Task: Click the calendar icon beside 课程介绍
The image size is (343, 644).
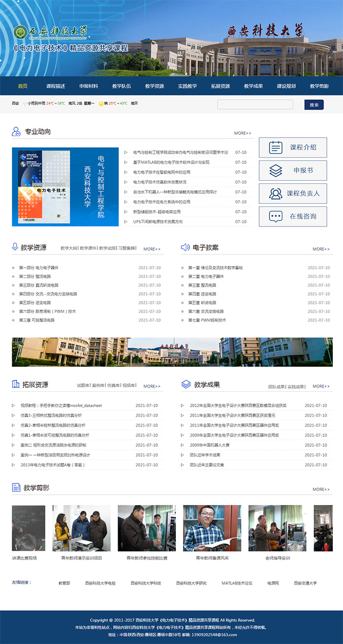Action: (x=276, y=147)
